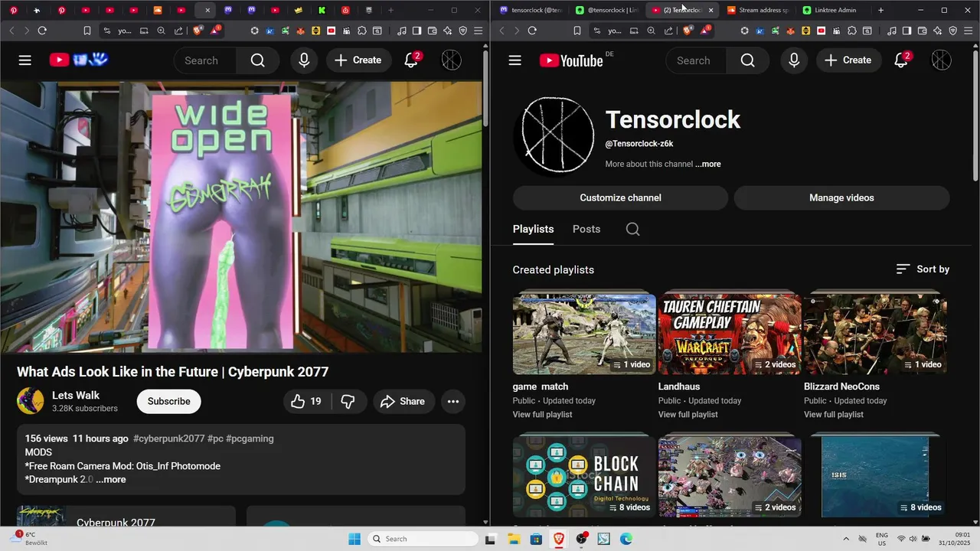Toggle the sidebar panel in the right browser window
Viewport: 980px width, 551px height.
[906, 31]
